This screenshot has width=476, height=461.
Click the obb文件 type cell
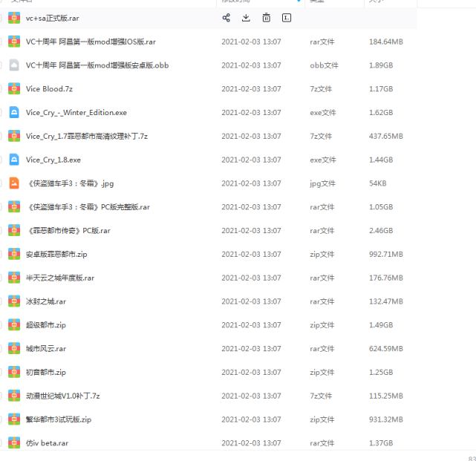point(324,65)
